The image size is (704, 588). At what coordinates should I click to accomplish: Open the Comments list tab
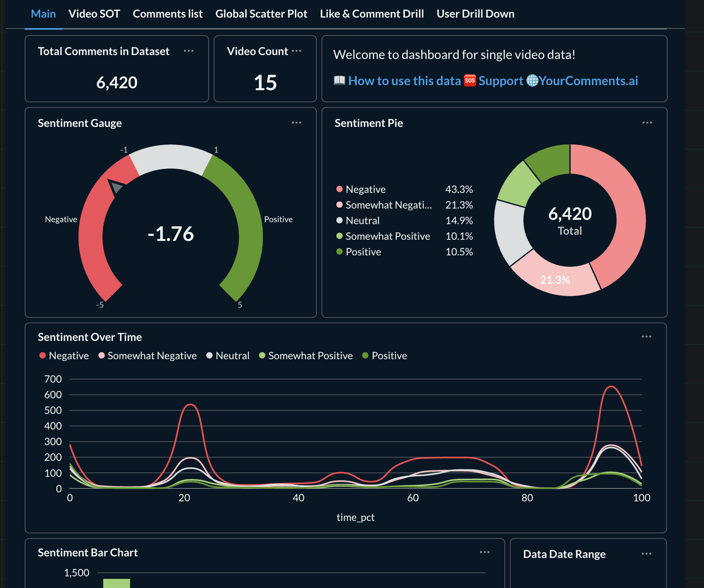click(x=168, y=14)
